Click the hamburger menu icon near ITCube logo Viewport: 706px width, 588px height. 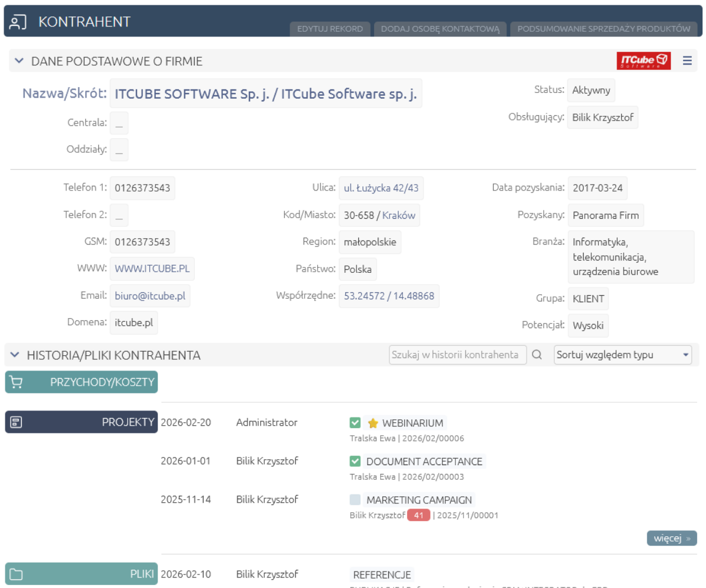(x=687, y=61)
